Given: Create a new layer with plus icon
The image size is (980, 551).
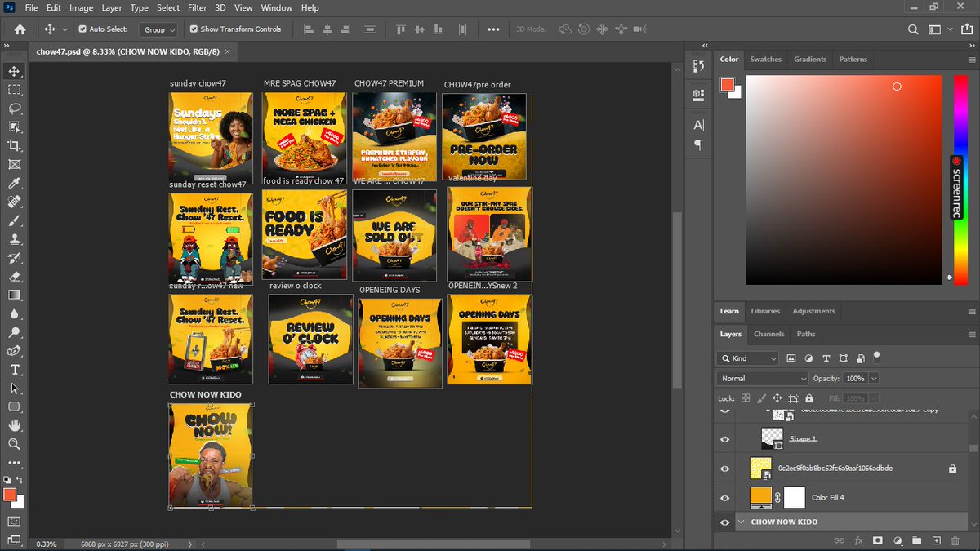Looking at the screenshot, I should (x=937, y=540).
